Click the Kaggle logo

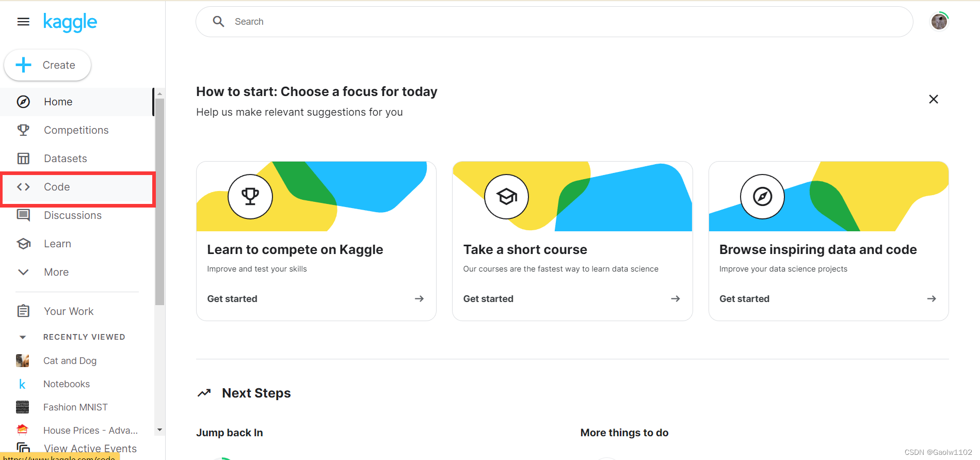click(70, 22)
